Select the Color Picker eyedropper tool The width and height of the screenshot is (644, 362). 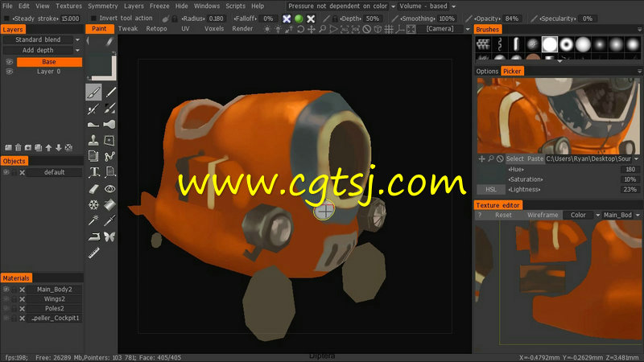[x=109, y=220]
